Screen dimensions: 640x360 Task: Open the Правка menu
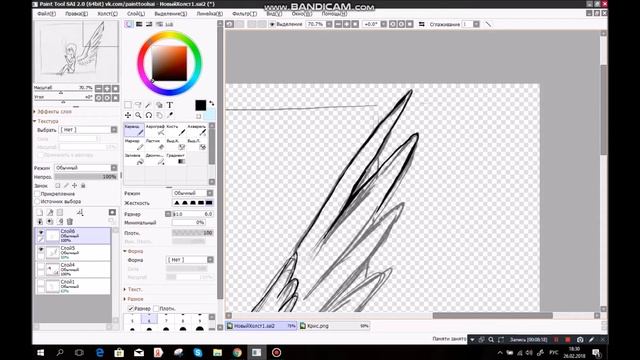[x=76, y=13]
